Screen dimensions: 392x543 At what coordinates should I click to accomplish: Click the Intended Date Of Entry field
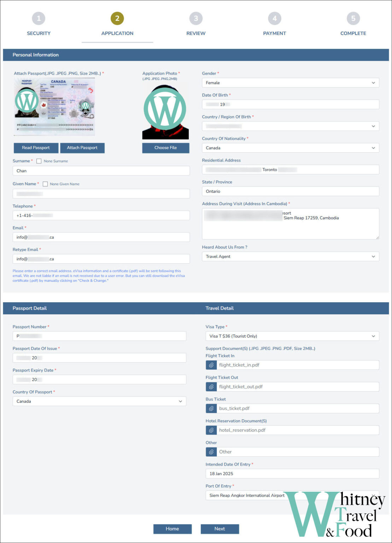point(292,474)
